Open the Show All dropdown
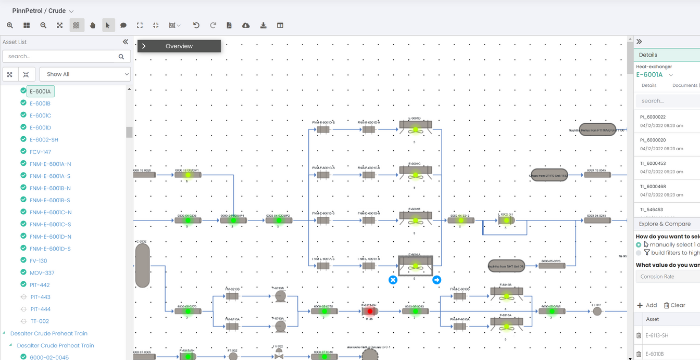 (85, 74)
